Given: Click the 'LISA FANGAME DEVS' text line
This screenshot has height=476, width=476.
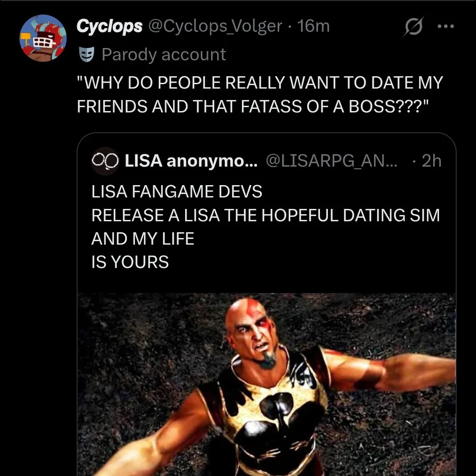Looking at the screenshot, I should (x=177, y=191).
